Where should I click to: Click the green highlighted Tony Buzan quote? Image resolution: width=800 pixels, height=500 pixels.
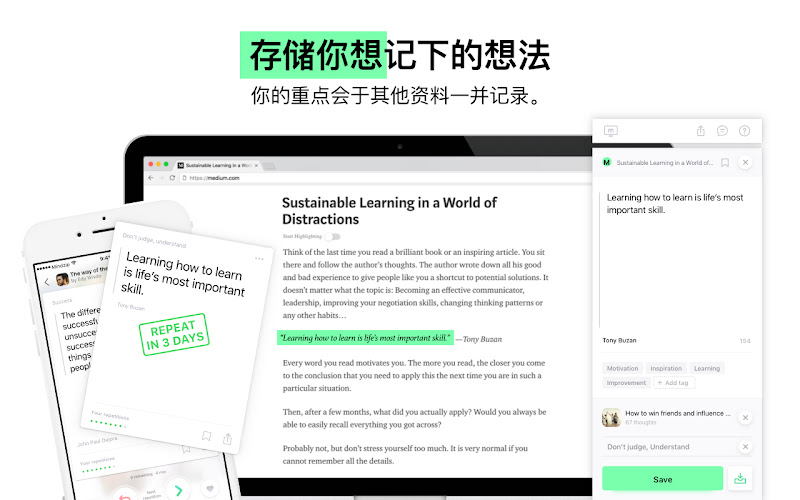pos(365,338)
